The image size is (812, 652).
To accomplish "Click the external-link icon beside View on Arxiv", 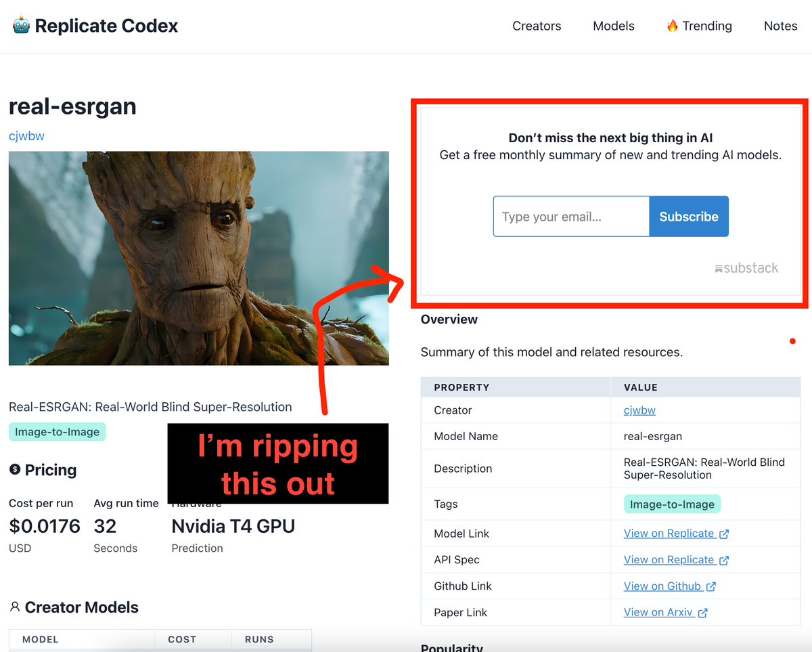I will (703, 612).
